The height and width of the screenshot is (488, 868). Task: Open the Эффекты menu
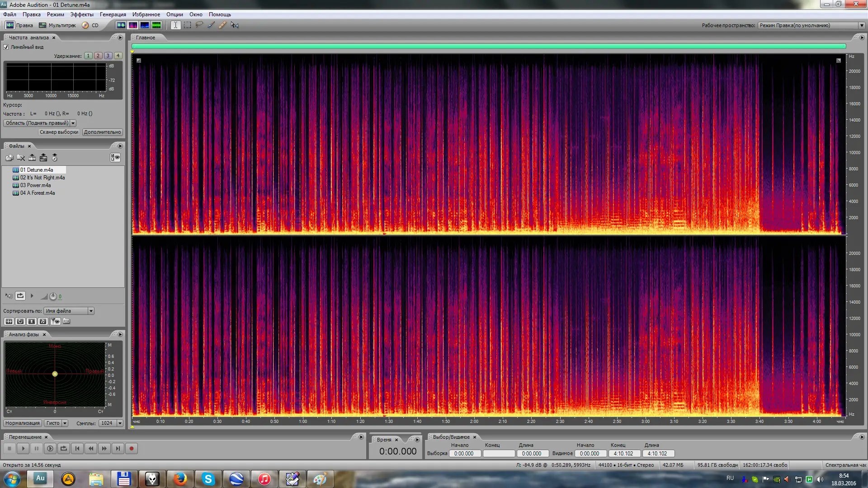[x=81, y=14]
